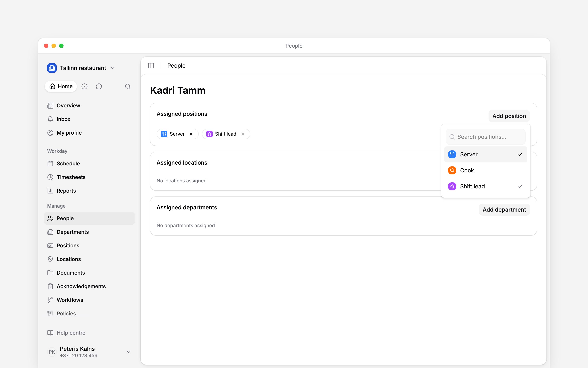Open Reports under Workday
This screenshot has height=368, width=588.
(89, 191)
